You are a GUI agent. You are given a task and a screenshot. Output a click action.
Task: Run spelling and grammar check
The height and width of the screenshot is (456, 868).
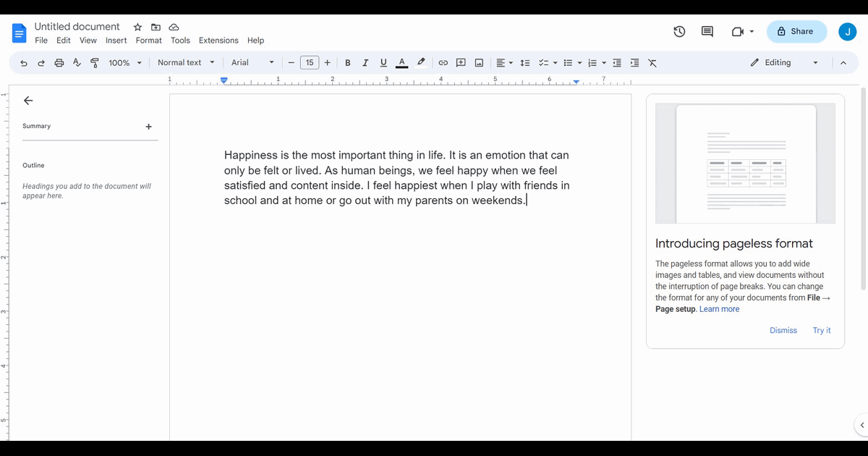(77, 63)
